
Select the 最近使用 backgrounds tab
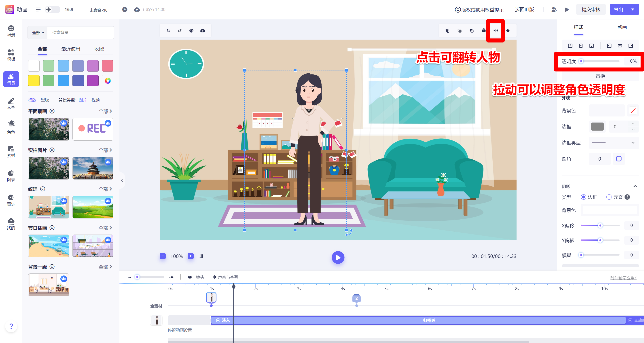pyautogui.click(x=71, y=49)
